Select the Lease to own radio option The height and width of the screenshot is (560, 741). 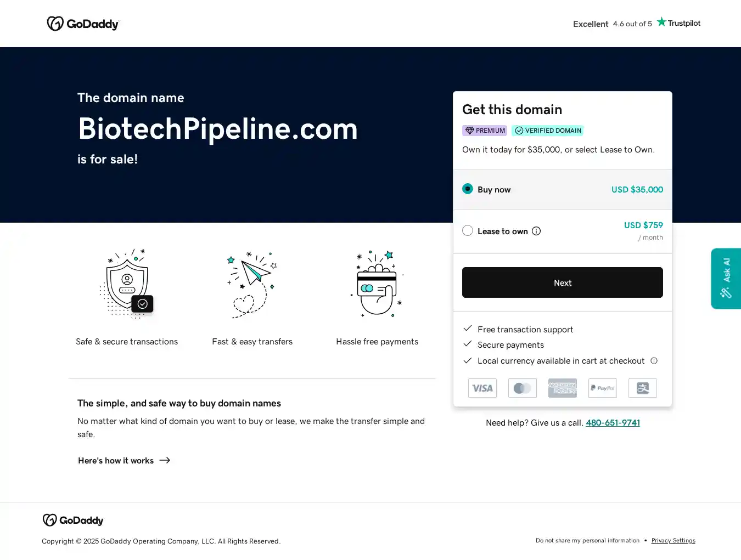pos(468,231)
